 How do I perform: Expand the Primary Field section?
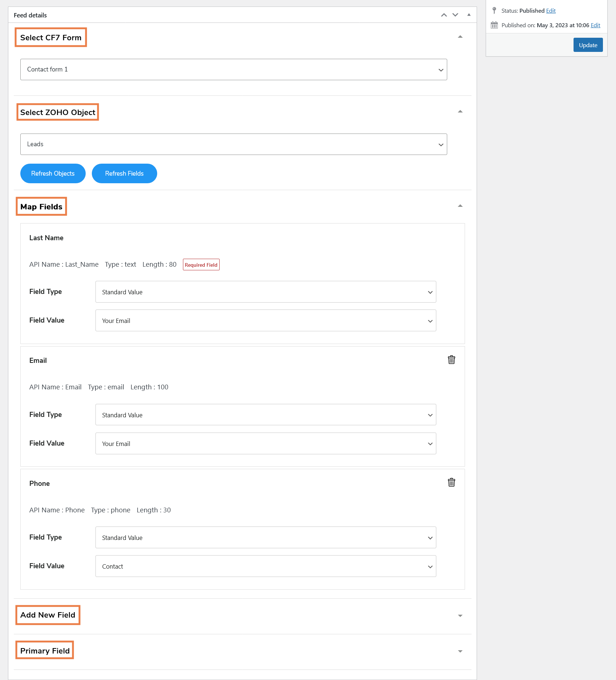[x=460, y=651]
